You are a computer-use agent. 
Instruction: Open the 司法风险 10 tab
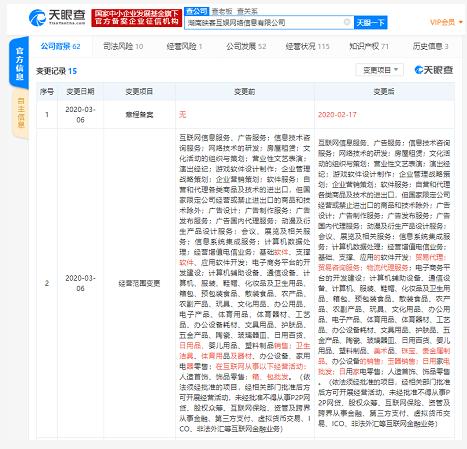[123, 46]
